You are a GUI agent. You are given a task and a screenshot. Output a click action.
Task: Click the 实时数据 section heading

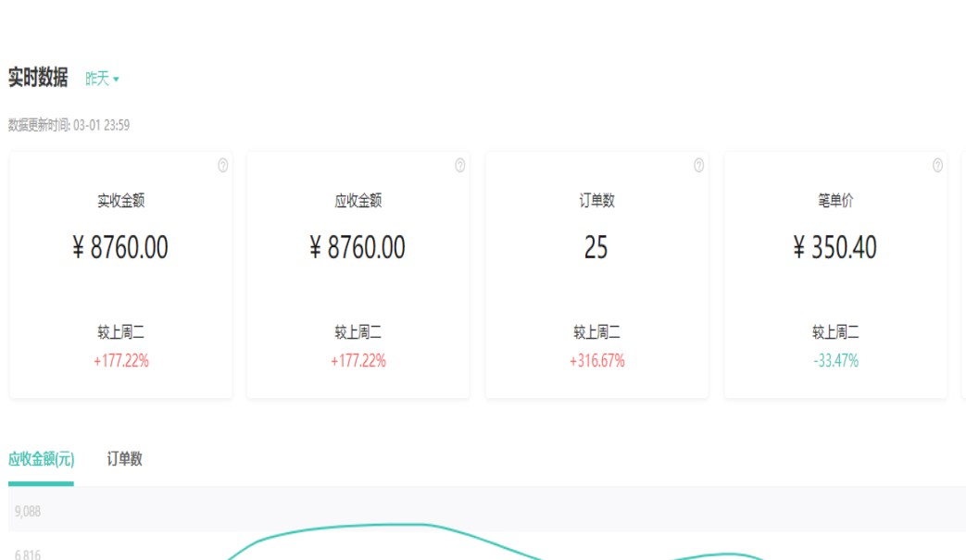[x=38, y=79]
